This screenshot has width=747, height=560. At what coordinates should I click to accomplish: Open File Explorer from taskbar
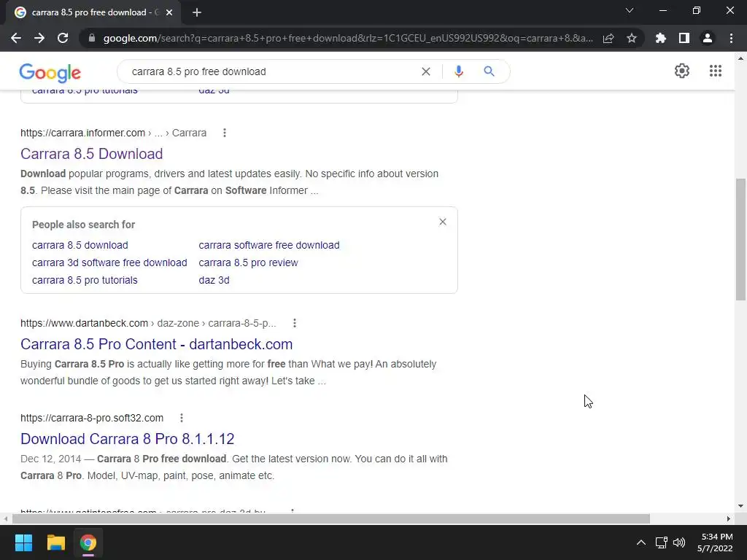[55, 542]
